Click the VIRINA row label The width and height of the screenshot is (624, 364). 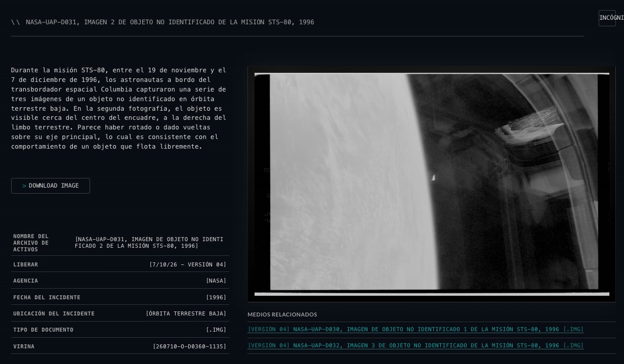(x=24, y=346)
